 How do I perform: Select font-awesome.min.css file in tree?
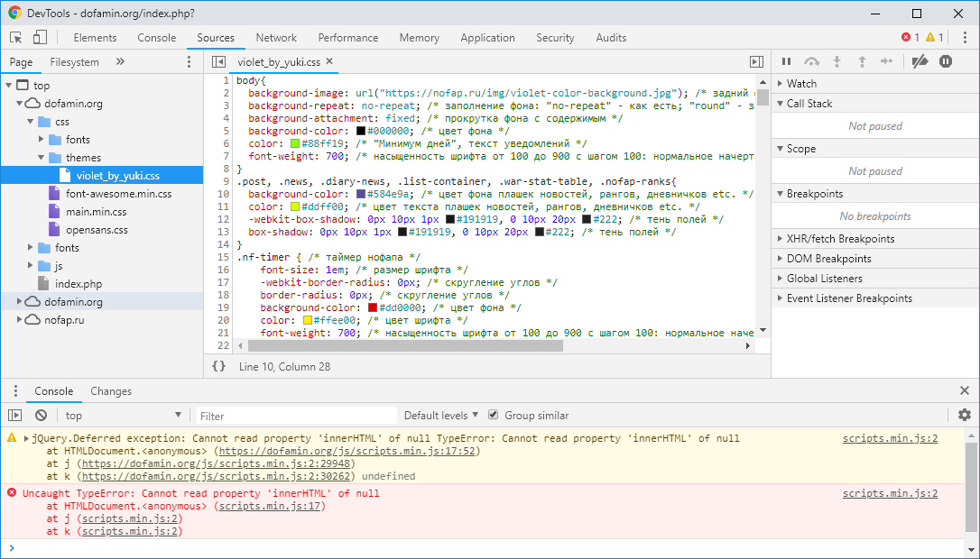click(x=118, y=194)
